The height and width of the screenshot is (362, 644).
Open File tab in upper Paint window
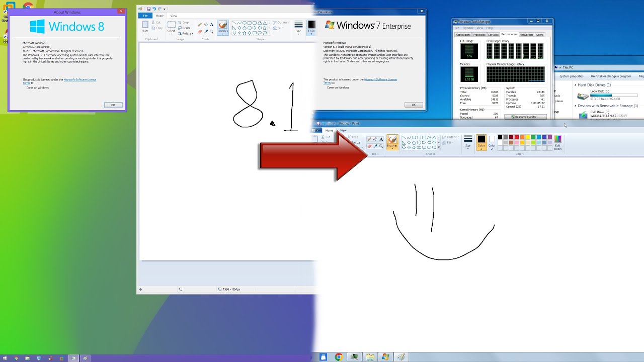point(145,16)
